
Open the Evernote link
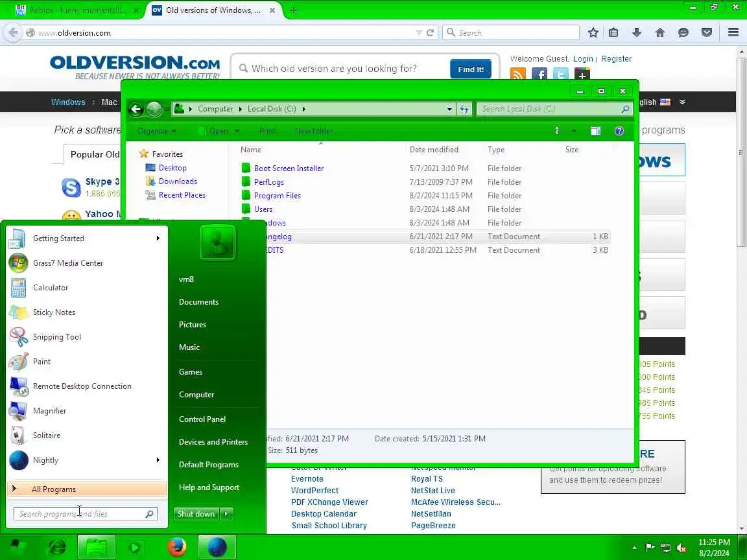coord(307,478)
